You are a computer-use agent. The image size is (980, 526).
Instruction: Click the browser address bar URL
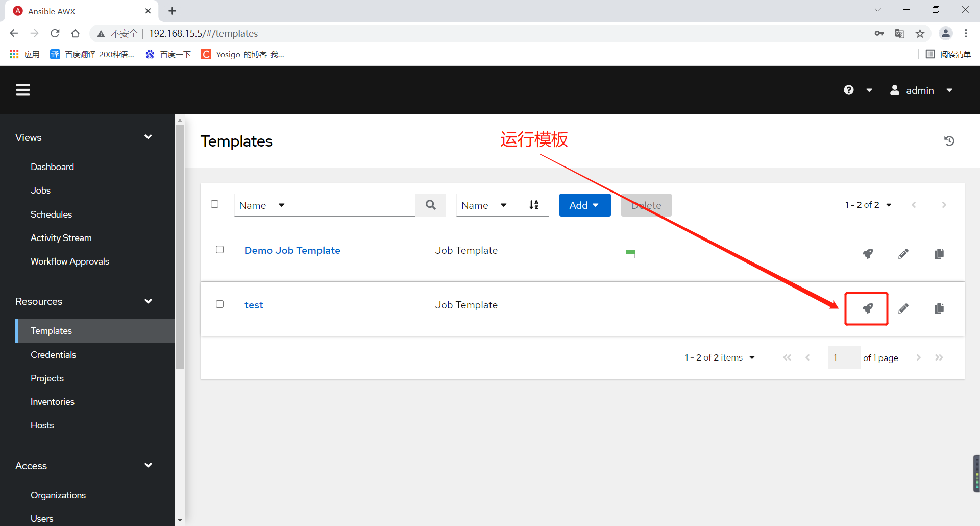click(203, 33)
